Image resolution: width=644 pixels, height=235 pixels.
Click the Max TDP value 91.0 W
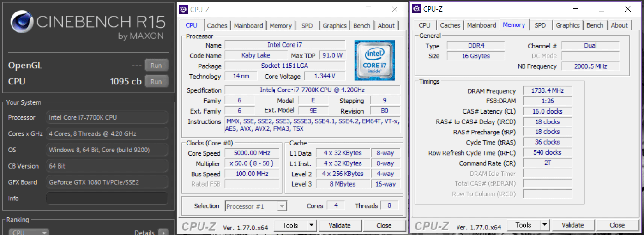coord(332,55)
